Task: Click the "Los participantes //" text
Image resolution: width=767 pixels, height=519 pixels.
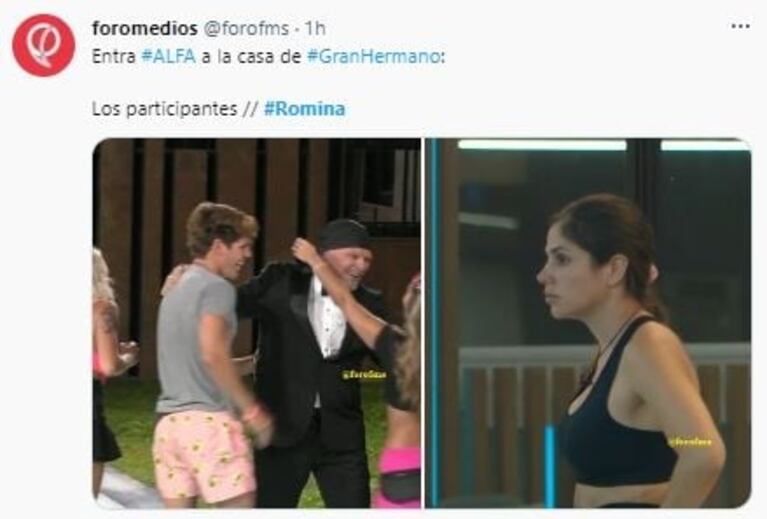Action: (175, 109)
